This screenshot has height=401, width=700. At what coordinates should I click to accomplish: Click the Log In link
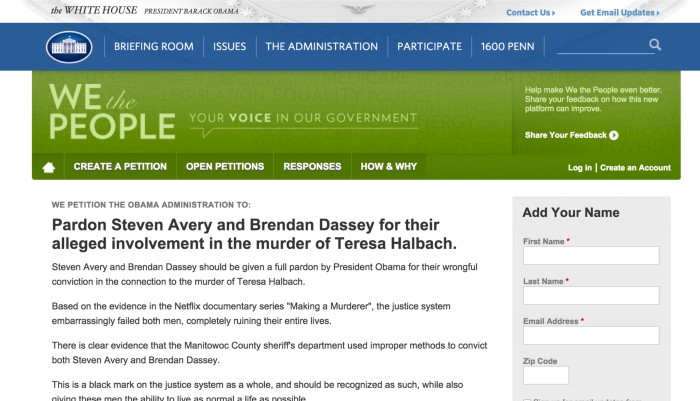[x=579, y=167]
